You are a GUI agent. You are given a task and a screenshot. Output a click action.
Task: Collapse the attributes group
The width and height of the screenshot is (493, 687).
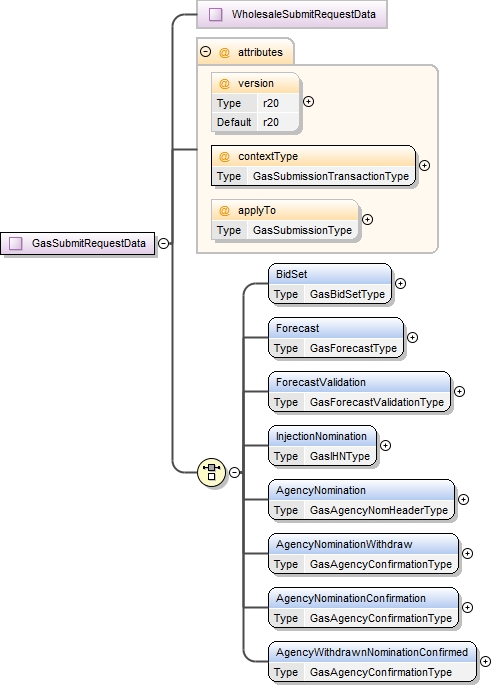pyautogui.click(x=205, y=52)
